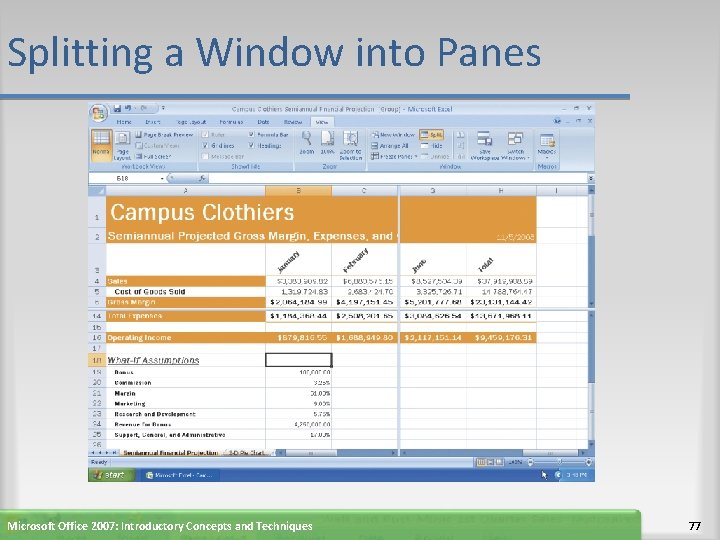Select column B header
Screen dimensions: 720x540
pyautogui.click(x=298, y=190)
